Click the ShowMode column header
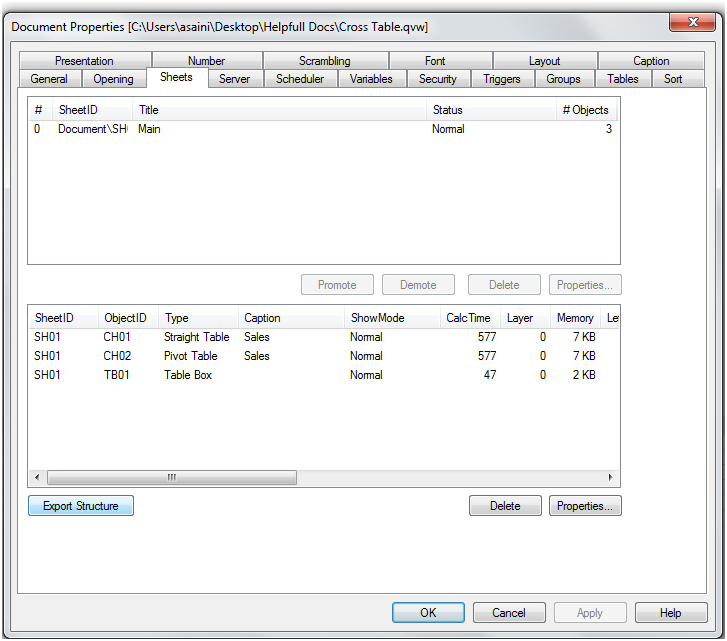 392,318
